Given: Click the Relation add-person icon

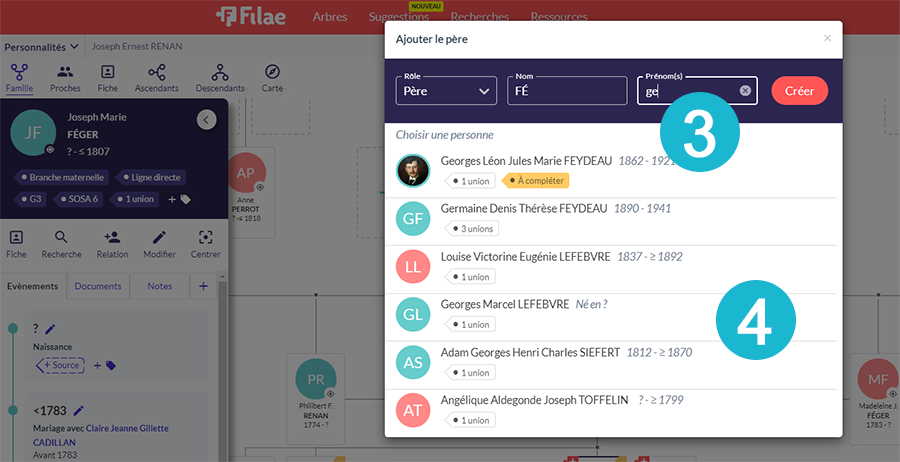Looking at the screenshot, I should (112, 238).
